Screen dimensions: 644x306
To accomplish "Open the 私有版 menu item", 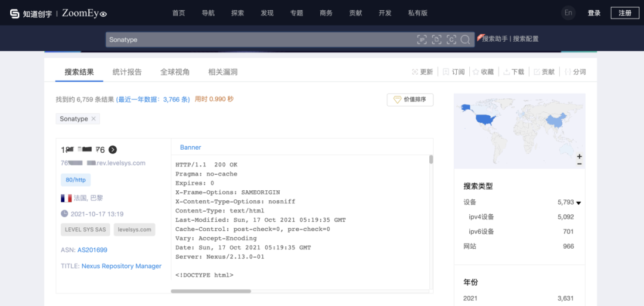I will (x=417, y=13).
